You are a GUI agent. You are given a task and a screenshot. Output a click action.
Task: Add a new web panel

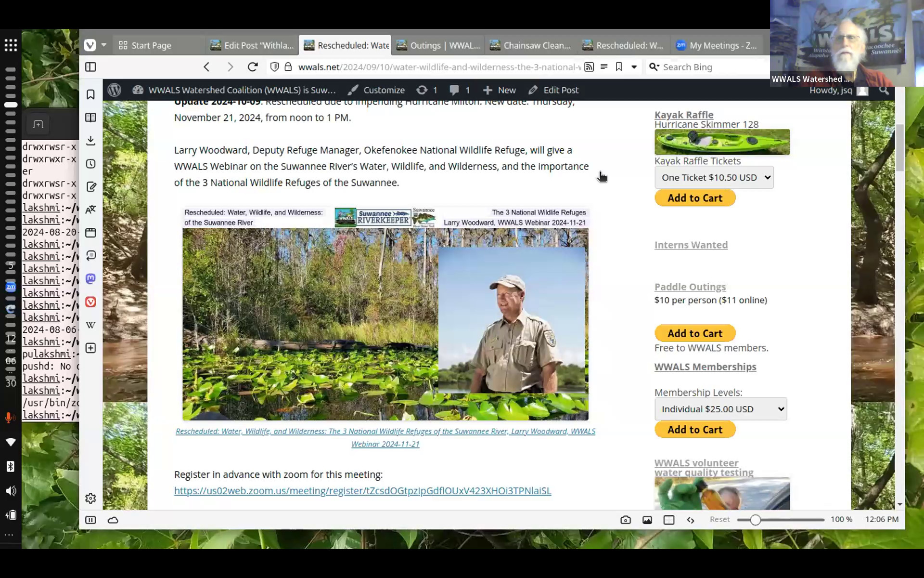pos(90,348)
